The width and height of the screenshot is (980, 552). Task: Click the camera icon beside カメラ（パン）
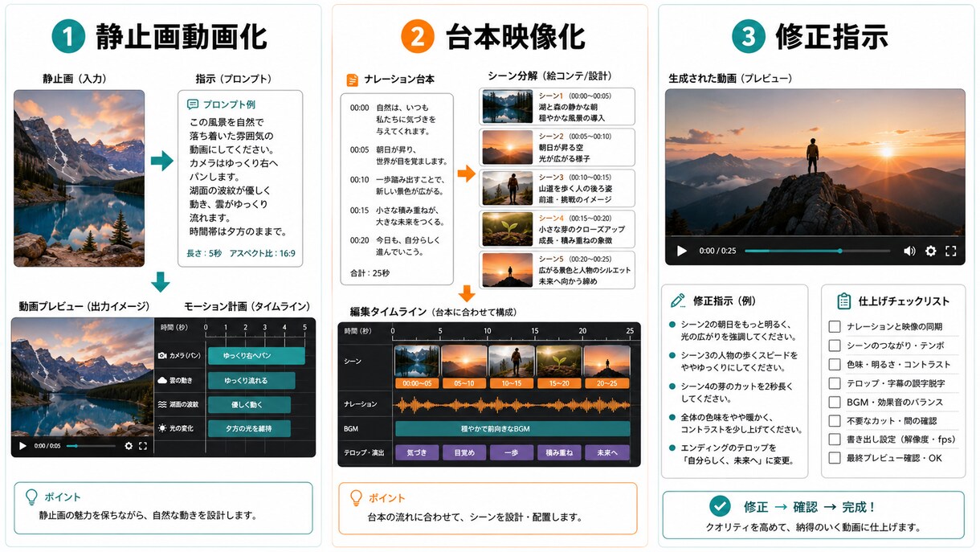[162, 355]
